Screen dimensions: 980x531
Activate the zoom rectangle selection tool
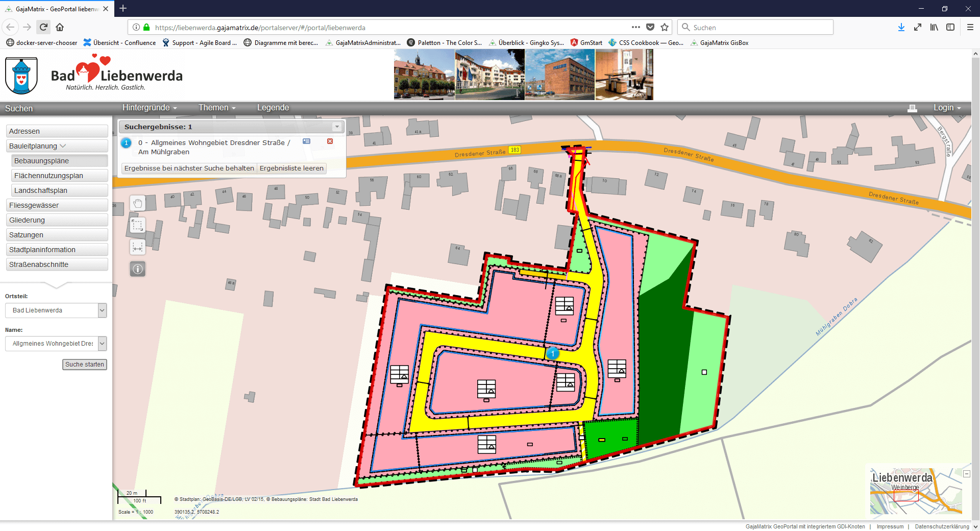(x=137, y=225)
